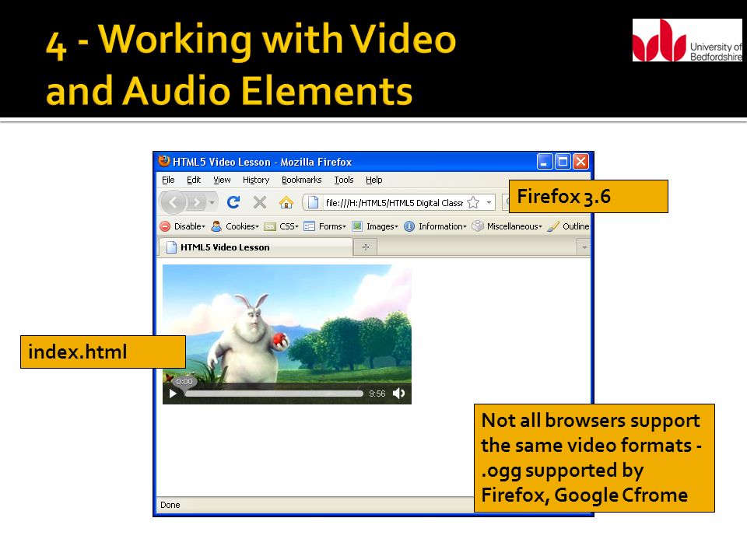Image resolution: width=747 pixels, height=560 pixels.
Task: Open the History menu
Action: tap(256, 180)
